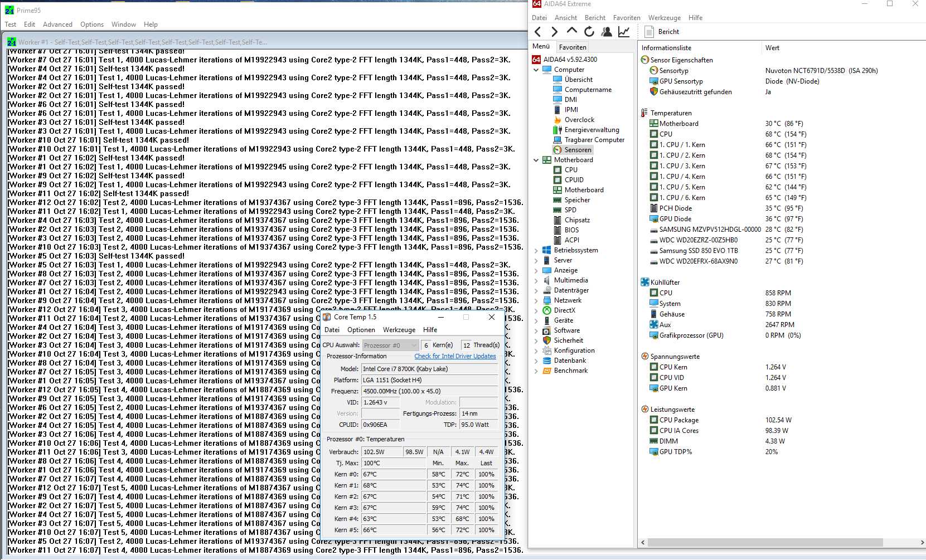This screenshot has height=560, width=926.
Task: Click the Back arrow in AIDA64 toolbar
Action: point(538,32)
